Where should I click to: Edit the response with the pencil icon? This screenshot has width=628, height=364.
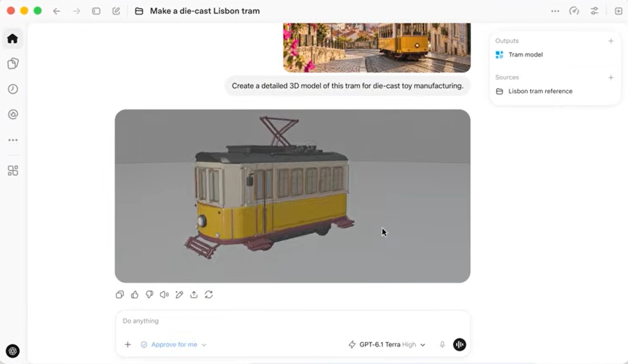coord(179,294)
